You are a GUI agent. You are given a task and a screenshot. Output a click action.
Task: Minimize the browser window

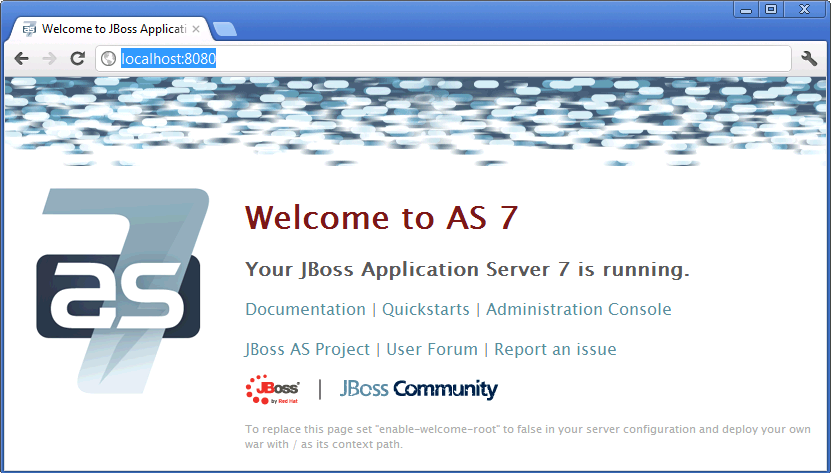[x=746, y=9]
